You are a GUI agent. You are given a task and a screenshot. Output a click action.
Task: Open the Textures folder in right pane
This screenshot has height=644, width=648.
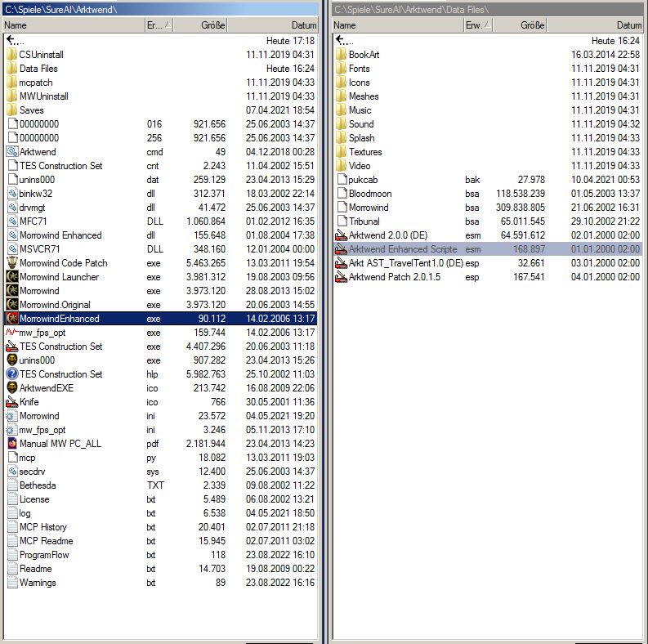(364, 152)
